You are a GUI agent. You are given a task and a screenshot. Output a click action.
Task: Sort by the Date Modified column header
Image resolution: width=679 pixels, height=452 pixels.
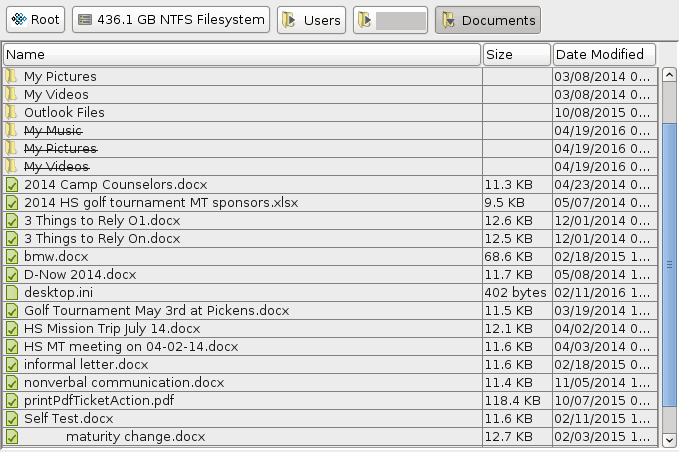click(x=604, y=55)
